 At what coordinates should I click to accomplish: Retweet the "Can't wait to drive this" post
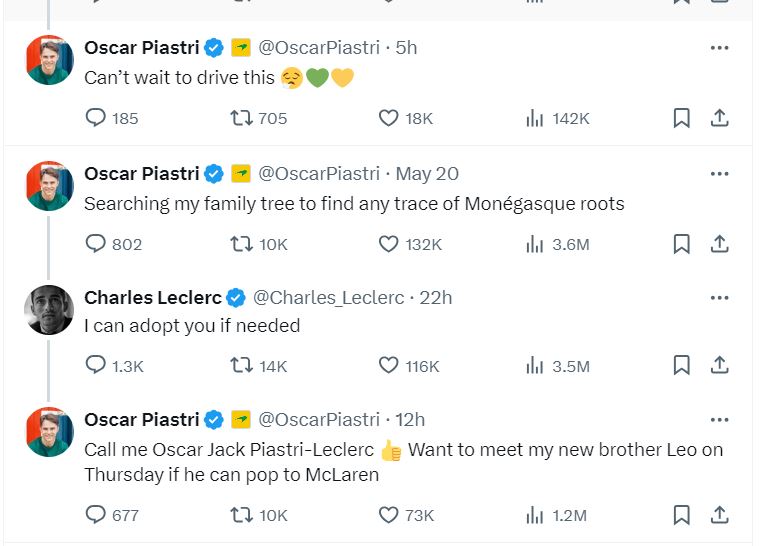[241, 118]
